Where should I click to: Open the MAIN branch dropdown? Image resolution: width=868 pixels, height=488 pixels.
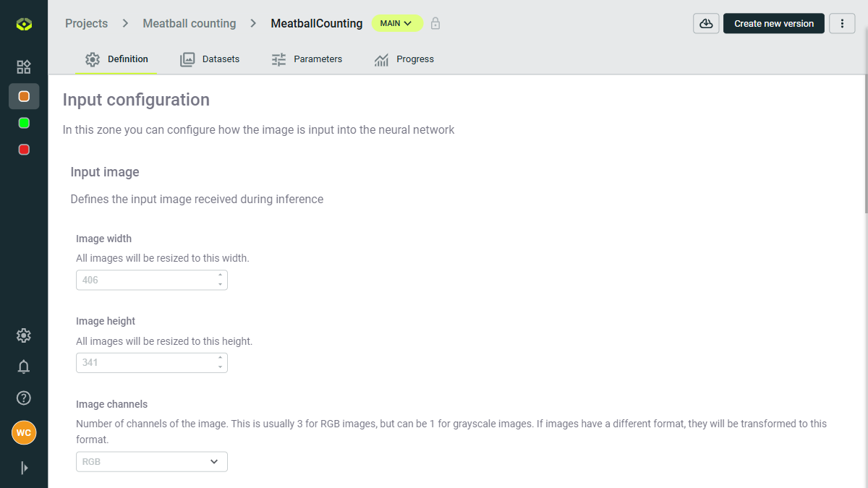396,22
